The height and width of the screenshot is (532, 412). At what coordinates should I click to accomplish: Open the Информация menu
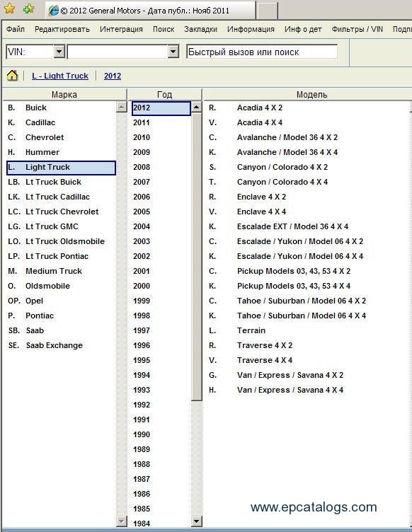click(x=251, y=29)
